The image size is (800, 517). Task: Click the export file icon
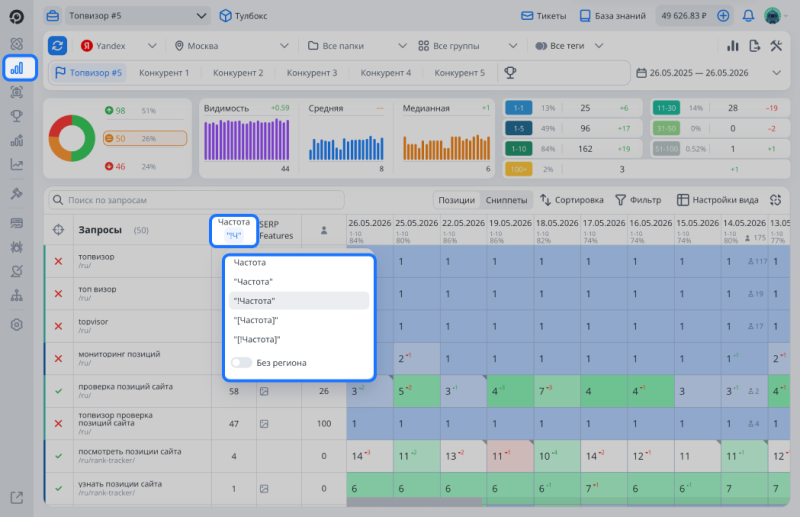tap(755, 45)
